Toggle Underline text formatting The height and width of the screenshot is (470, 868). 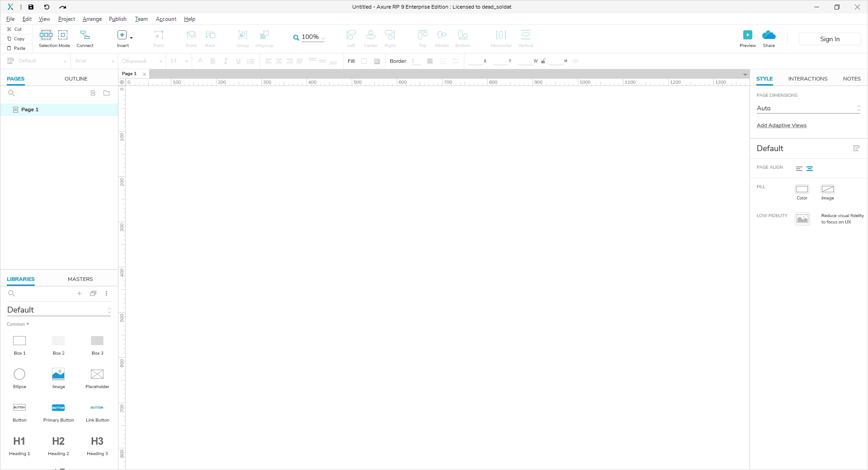pos(238,61)
